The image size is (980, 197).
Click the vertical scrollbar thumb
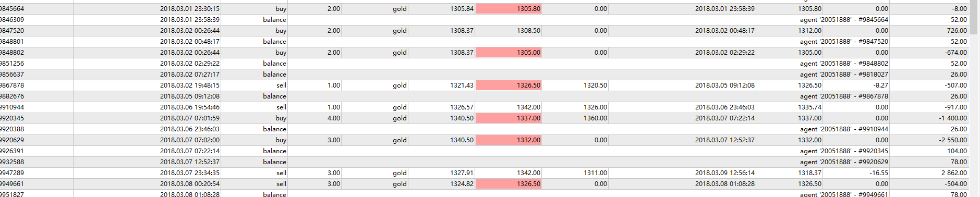pos(973,17)
